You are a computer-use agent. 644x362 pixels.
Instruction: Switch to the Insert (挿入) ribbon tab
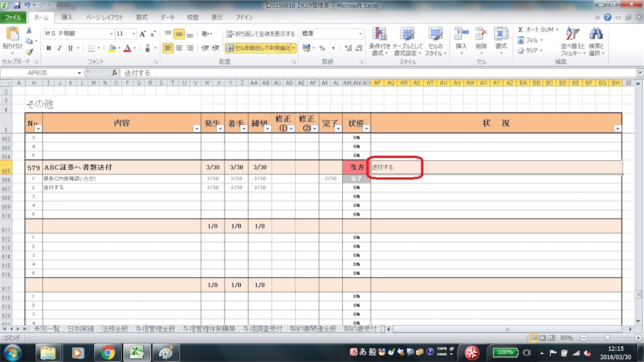(x=67, y=18)
